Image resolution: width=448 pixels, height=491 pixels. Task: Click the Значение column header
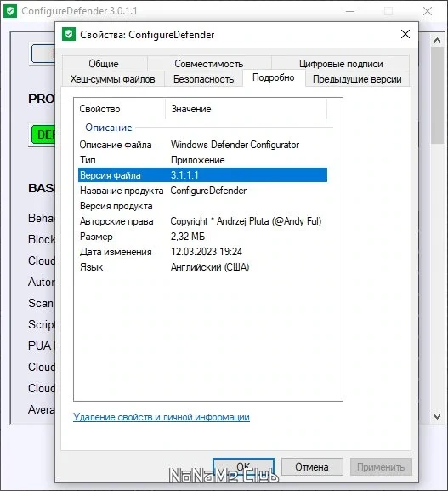tap(246, 109)
